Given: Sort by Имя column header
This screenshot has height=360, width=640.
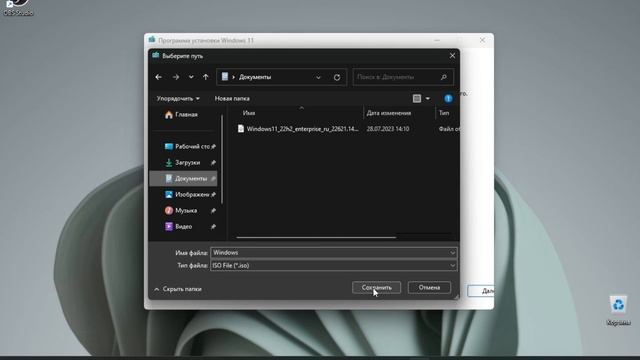Looking at the screenshot, I should [249, 113].
